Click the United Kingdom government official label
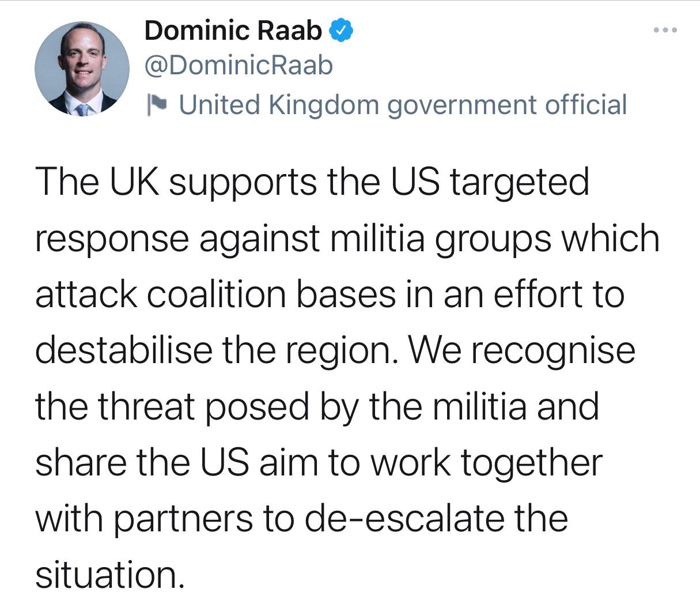 [403, 104]
